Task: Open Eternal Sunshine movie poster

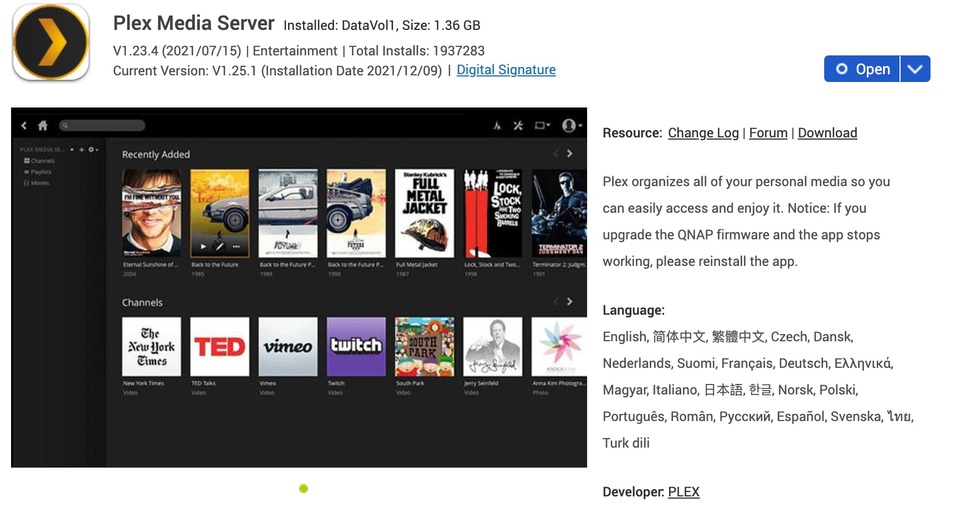Action: (151, 213)
